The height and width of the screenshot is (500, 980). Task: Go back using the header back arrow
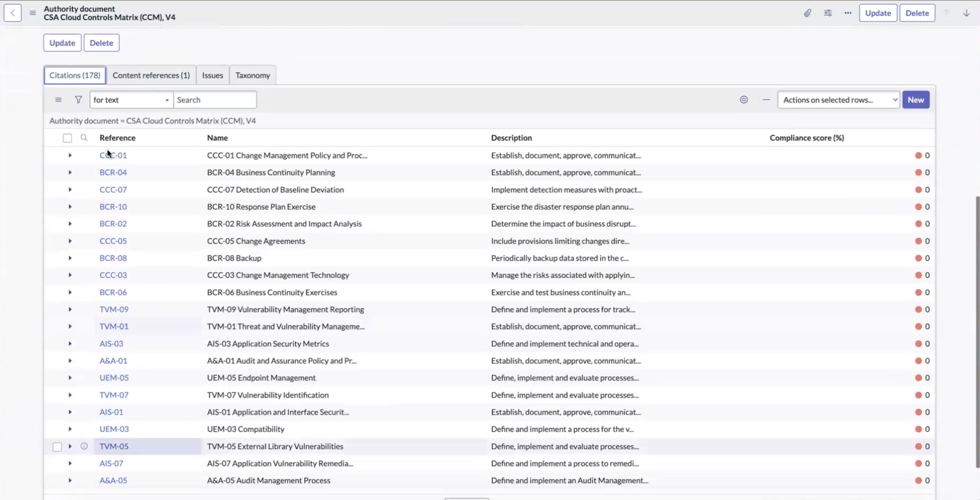pyautogui.click(x=12, y=13)
